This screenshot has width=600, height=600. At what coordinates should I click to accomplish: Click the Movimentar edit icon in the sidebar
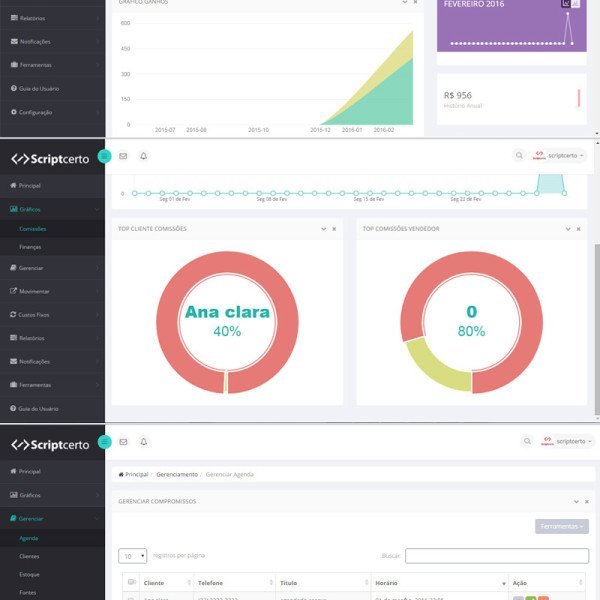click(x=12, y=291)
